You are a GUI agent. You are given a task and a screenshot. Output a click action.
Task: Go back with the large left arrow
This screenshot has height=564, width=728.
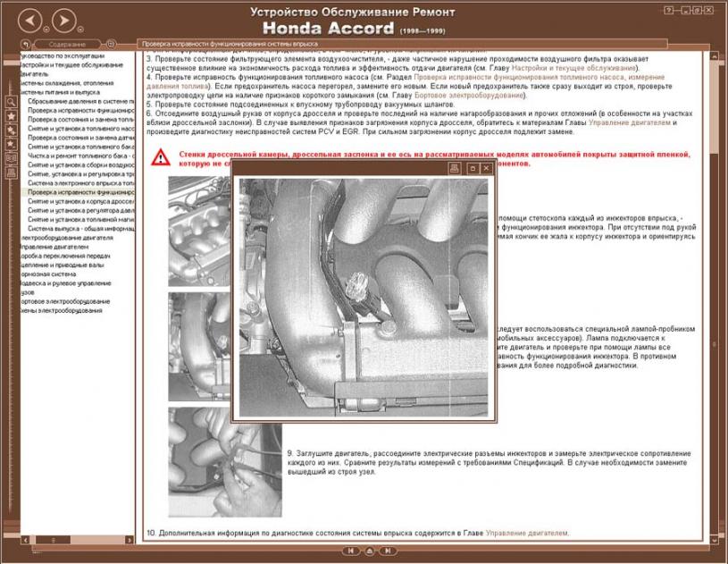click(30, 21)
